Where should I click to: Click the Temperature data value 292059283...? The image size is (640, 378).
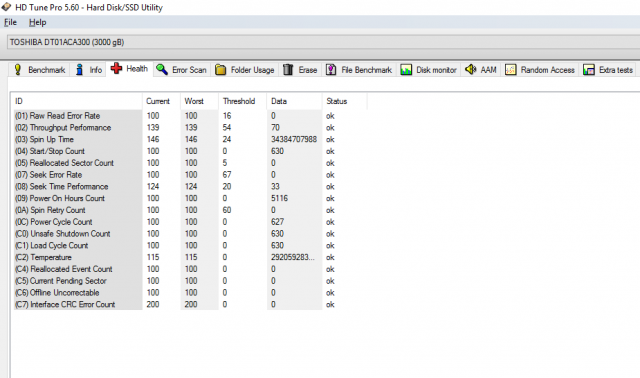[293, 258]
